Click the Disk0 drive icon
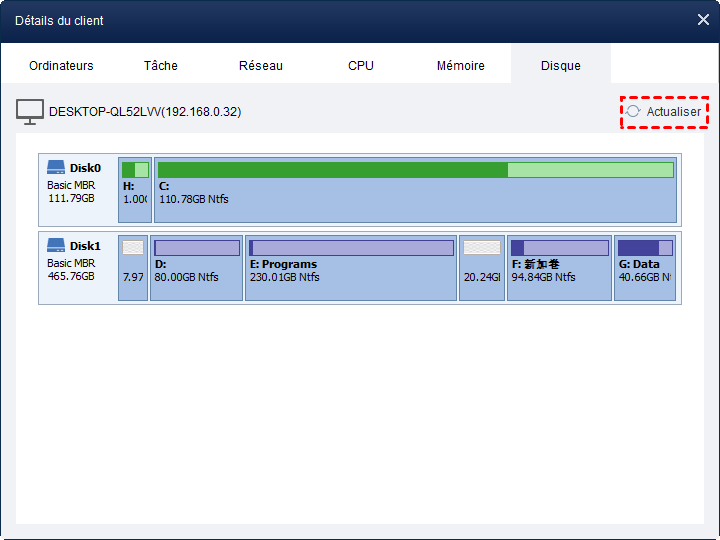 56,167
